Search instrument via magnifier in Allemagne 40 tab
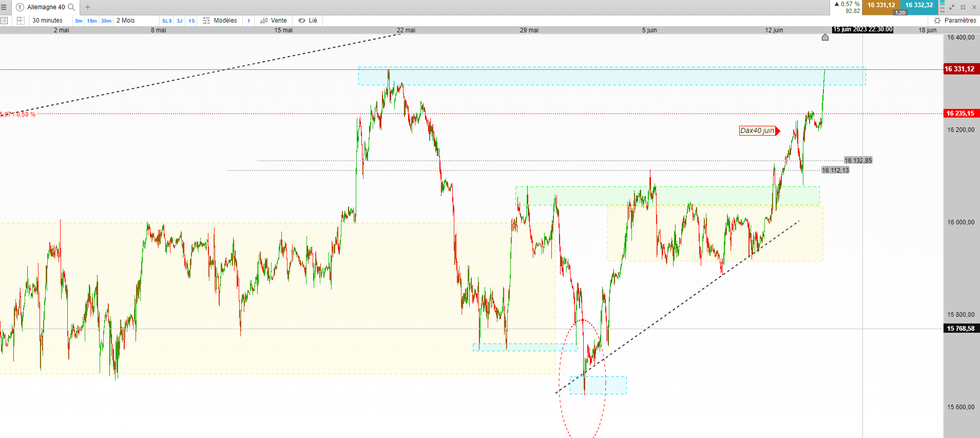This screenshot has width=980, height=438. pyautogui.click(x=71, y=7)
